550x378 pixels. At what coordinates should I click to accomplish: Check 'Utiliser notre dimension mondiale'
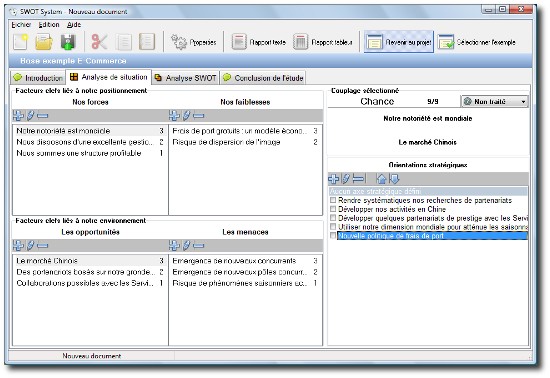coord(333,227)
